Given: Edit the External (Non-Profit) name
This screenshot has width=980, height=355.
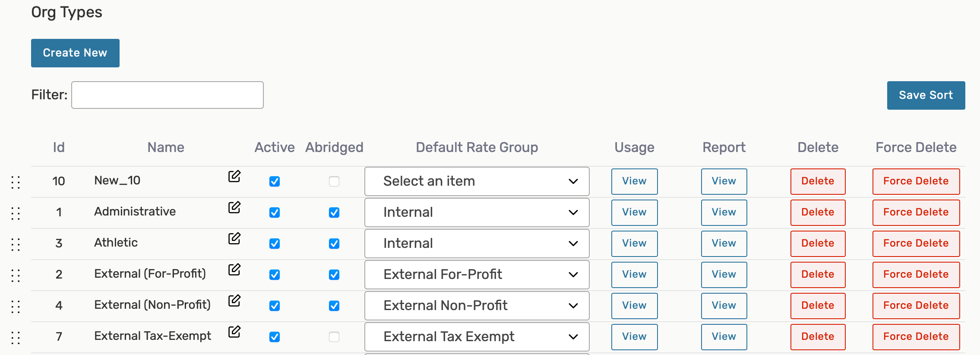Looking at the screenshot, I should pos(234,301).
